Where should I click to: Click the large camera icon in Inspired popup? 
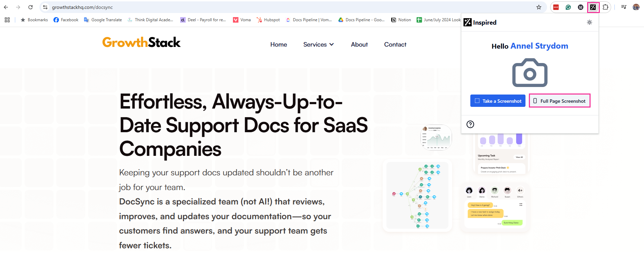(x=530, y=73)
